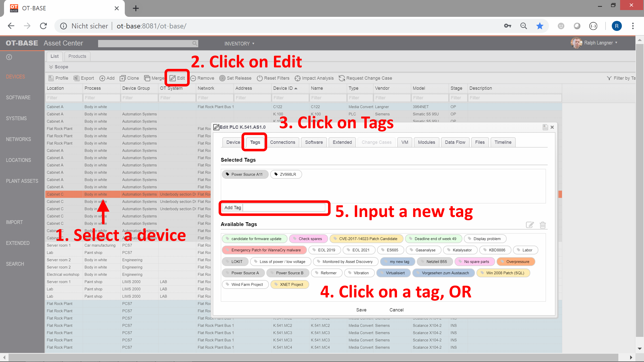Open the saved passwords key icon
The width and height of the screenshot is (644, 362).
(x=508, y=26)
